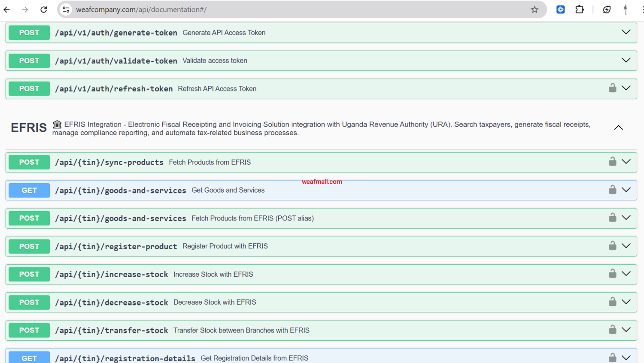Viewport: 644px width, 363px height.
Task: Open /api/{tin}/register-product path link
Action: [x=116, y=247]
